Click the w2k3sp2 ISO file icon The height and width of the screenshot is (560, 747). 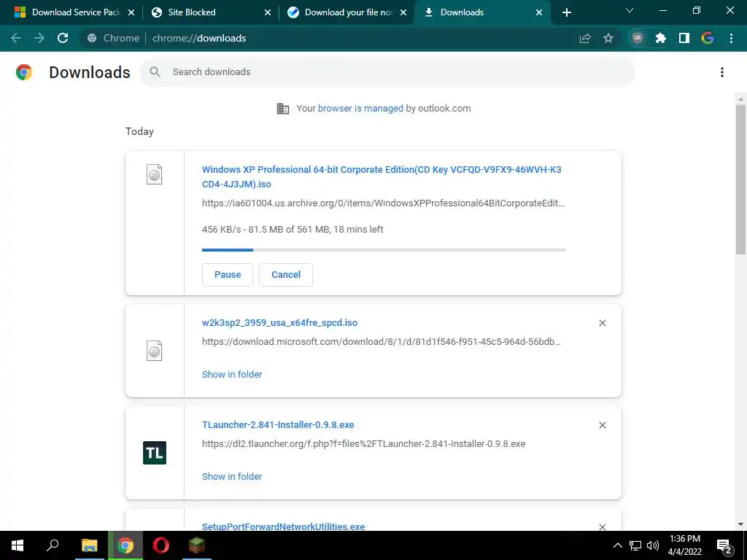click(155, 351)
